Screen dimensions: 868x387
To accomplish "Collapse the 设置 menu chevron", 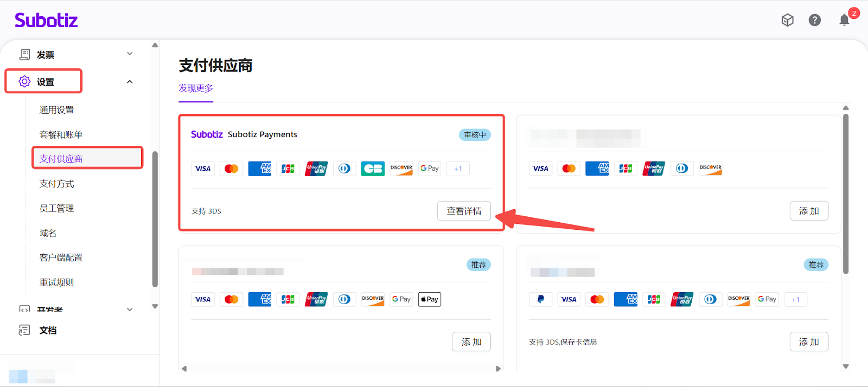I will pyautogui.click(x=130, y=82).
